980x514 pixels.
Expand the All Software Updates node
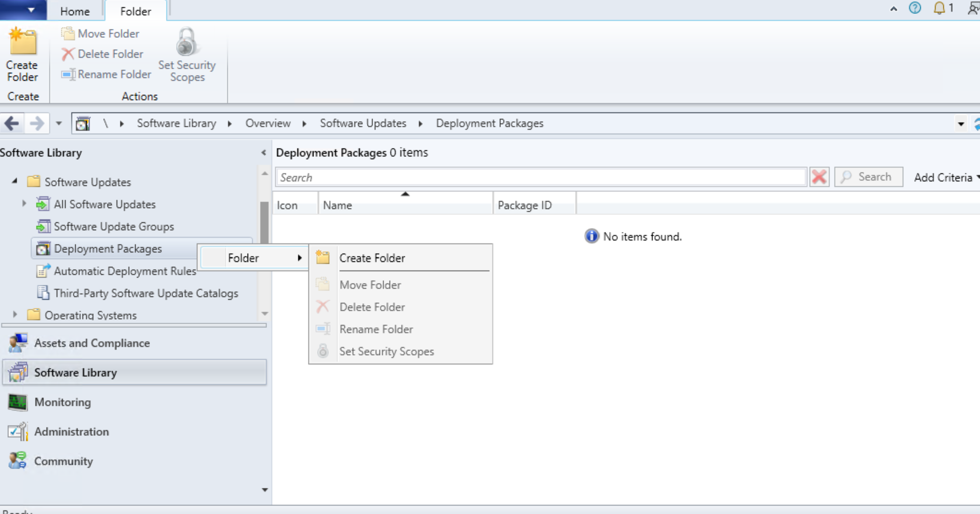(x=24, y=204)
